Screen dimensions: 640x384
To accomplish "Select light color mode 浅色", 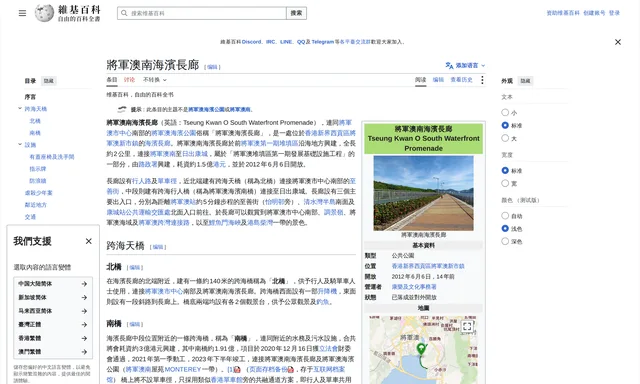I will click(x=505, y=229).
